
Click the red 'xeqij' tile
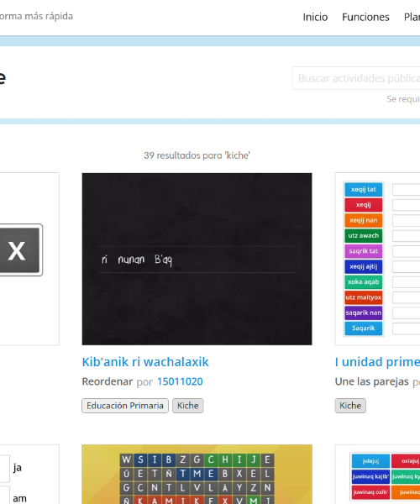pos(364,205)
